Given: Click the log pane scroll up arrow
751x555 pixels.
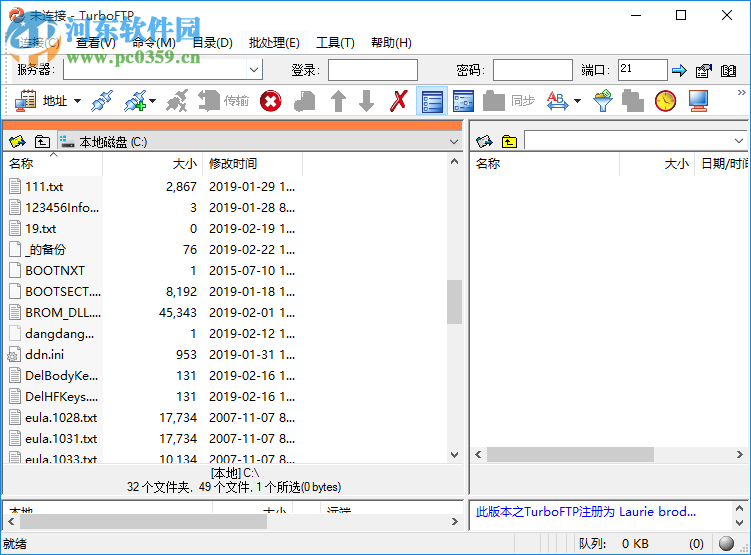Looking at the screenshot, I should tap(739, 509).
